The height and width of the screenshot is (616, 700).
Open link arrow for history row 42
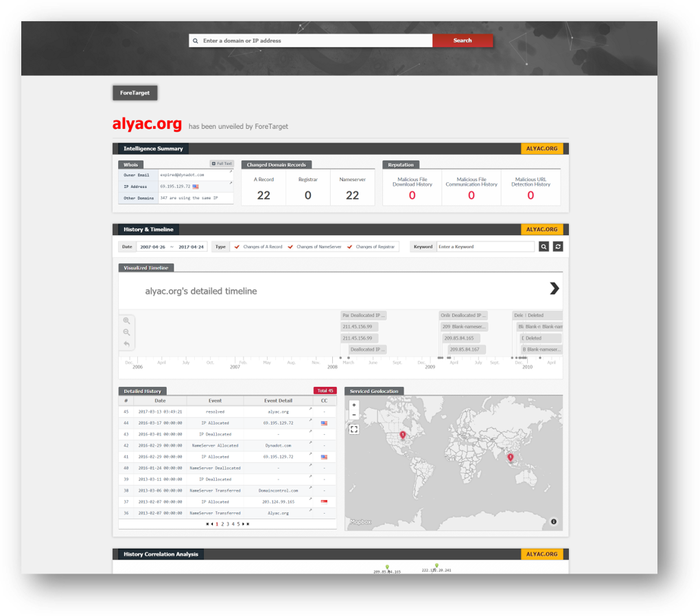point(311,443)
